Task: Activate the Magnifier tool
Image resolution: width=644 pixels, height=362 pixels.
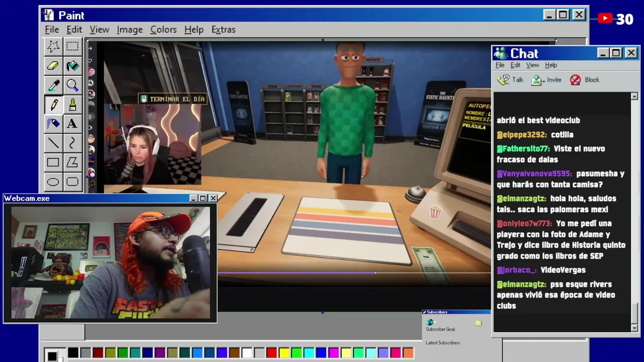Action: 72,85
